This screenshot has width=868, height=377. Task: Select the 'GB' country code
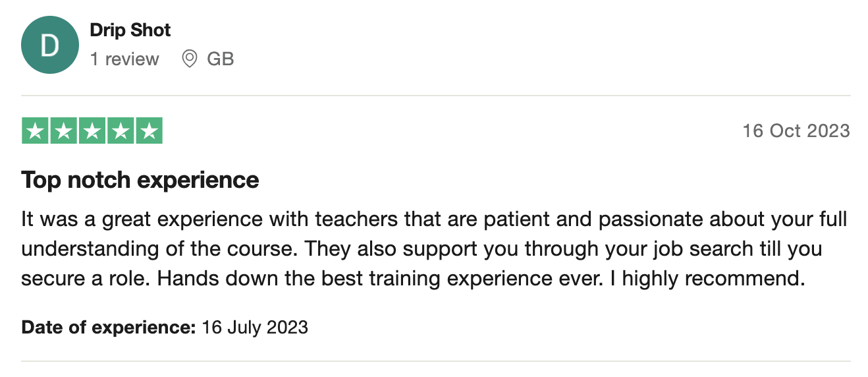221,59
